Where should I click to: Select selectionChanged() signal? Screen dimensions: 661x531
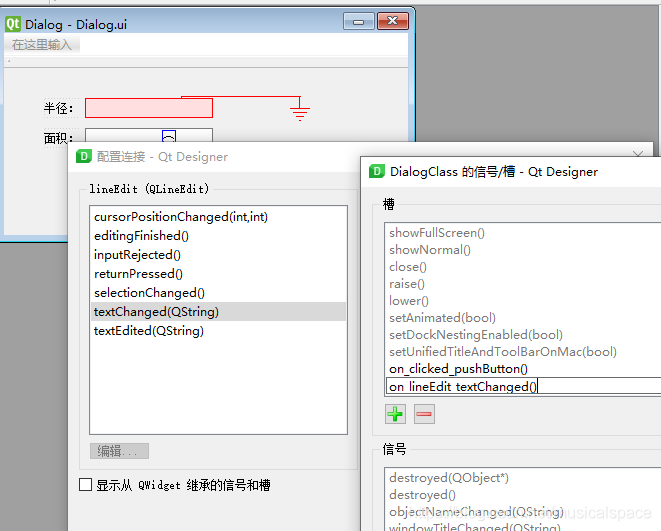[x=218, y=292]
